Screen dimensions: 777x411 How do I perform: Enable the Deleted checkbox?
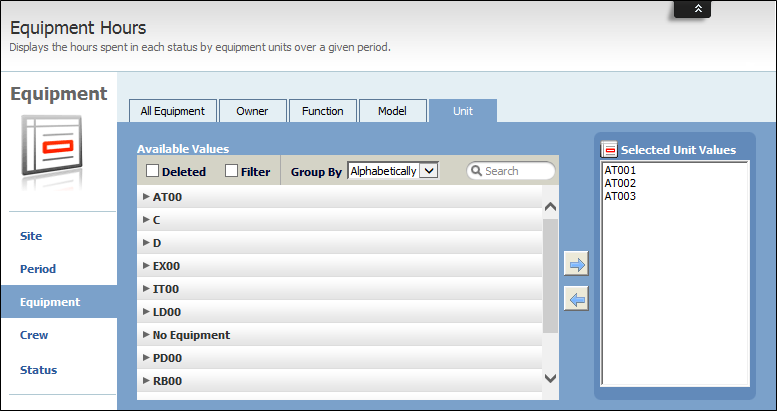point(153,171)
